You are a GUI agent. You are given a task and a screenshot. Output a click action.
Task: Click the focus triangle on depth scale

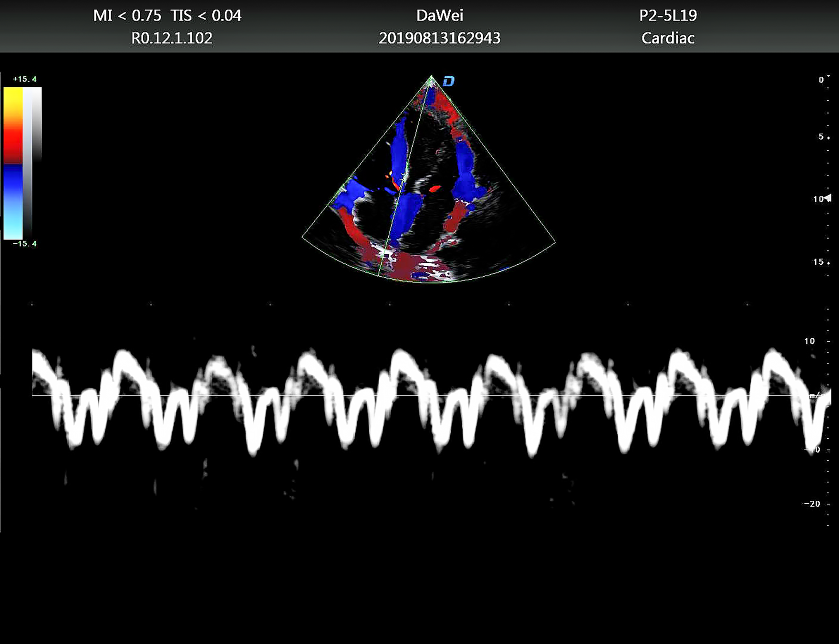829,198
